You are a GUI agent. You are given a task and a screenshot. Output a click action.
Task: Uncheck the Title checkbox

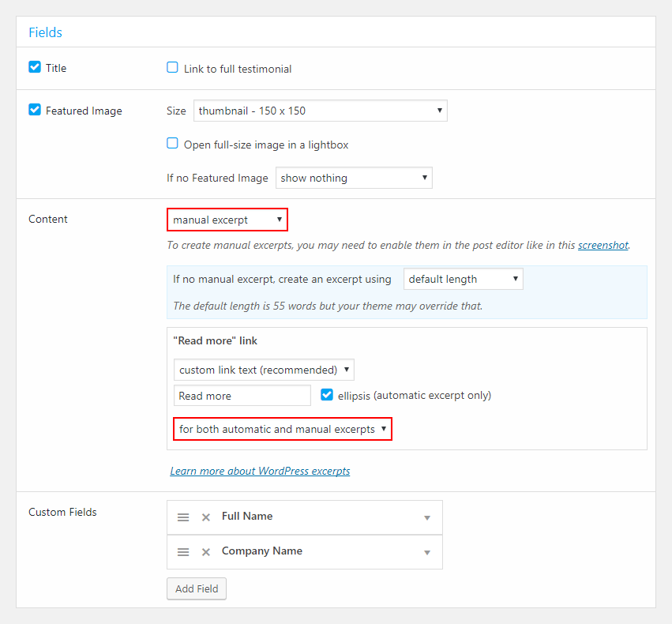(x=35, y=67)
